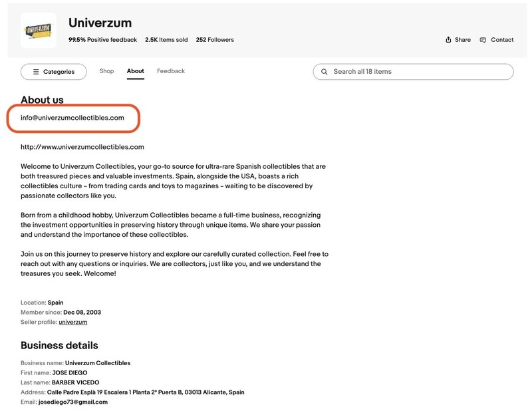Click the About us heading
The image size is (532, 419).
click(x=42, y=100)
